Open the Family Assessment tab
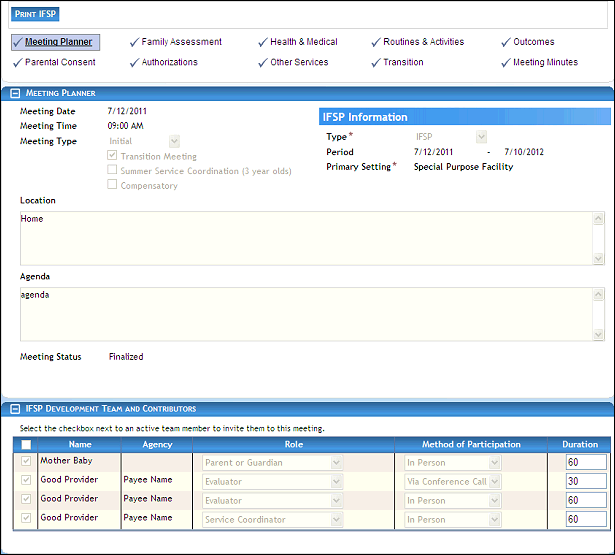Screen dimensions: 615x555 point(181,42)
